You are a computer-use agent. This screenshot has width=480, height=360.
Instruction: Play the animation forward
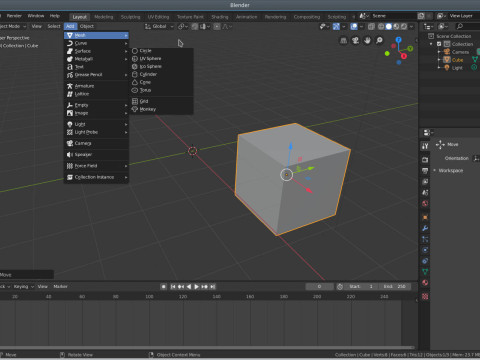click(197, 287)
